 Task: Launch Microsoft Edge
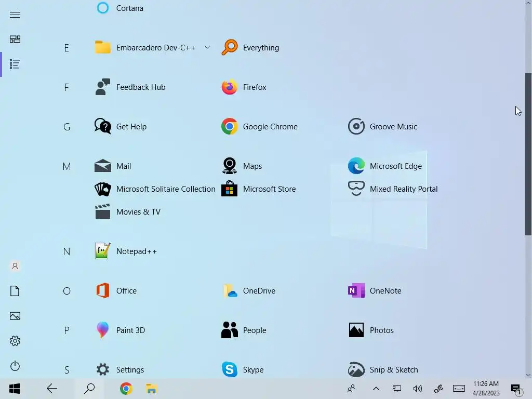tap(385, 166)
